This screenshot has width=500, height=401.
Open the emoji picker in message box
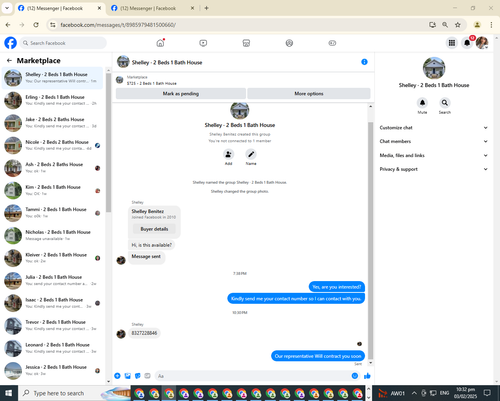point(355,376)
